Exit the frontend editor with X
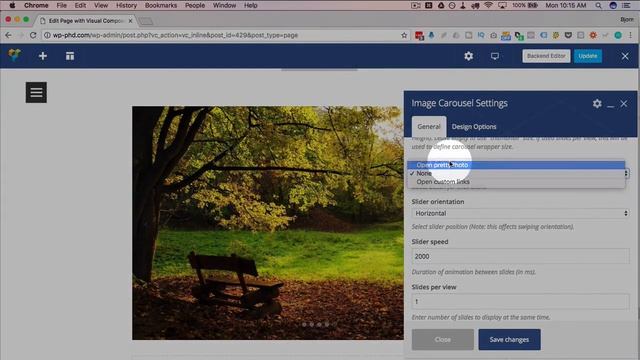Screen dimensions: 640x360 coord(625,56)
